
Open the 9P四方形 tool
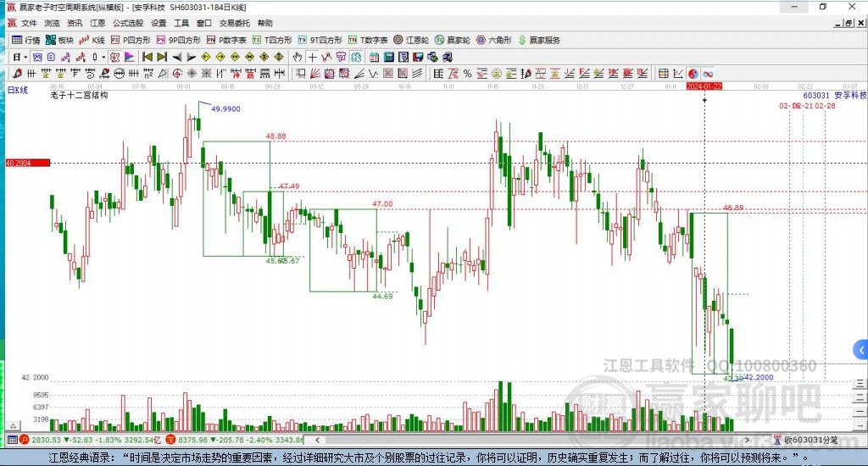click(179, 40)
